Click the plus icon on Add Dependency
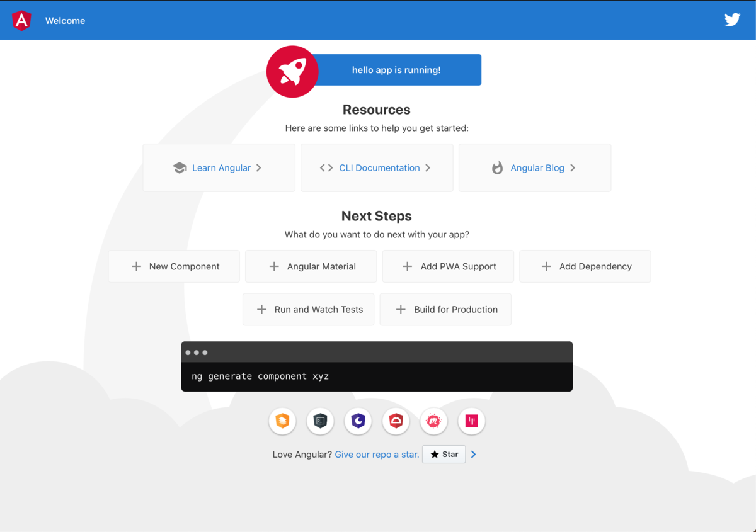756x532 pixels. tap(546, 266)
